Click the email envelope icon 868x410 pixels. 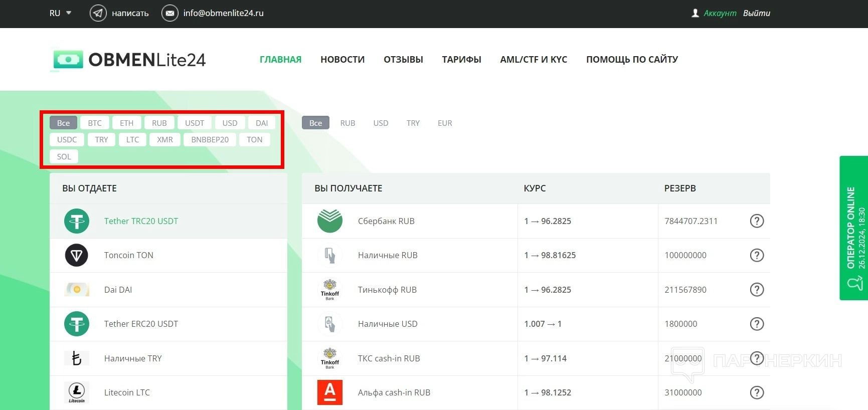click(170, 13)
